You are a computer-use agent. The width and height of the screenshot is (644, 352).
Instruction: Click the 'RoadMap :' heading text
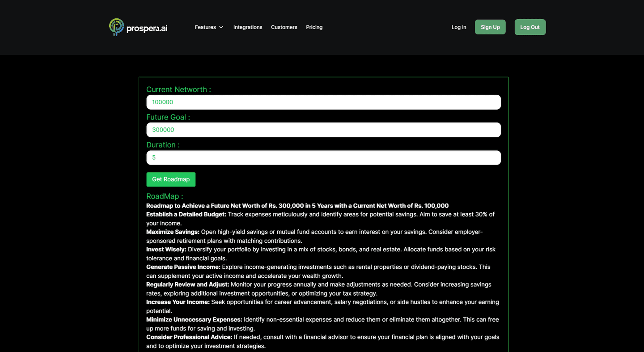[x=165, y=196]
